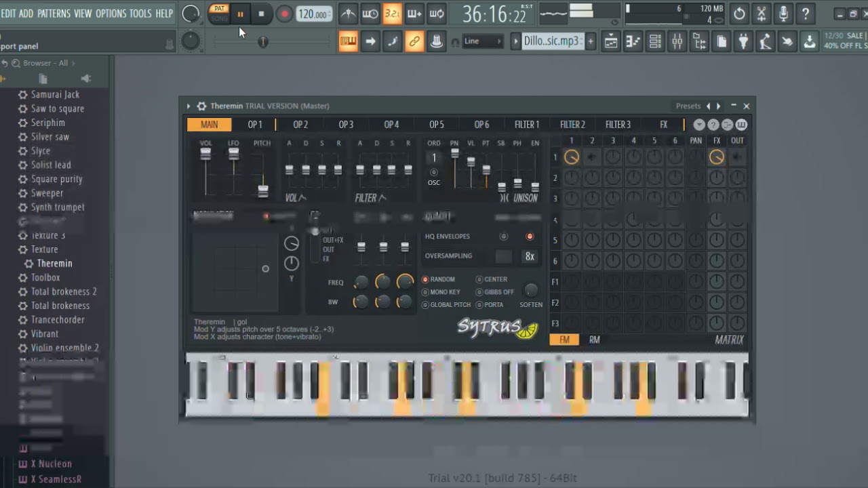Switch to the FX tab in Sytrus
Viewport: 868px width, 488px height.
[x=664, y=125]
